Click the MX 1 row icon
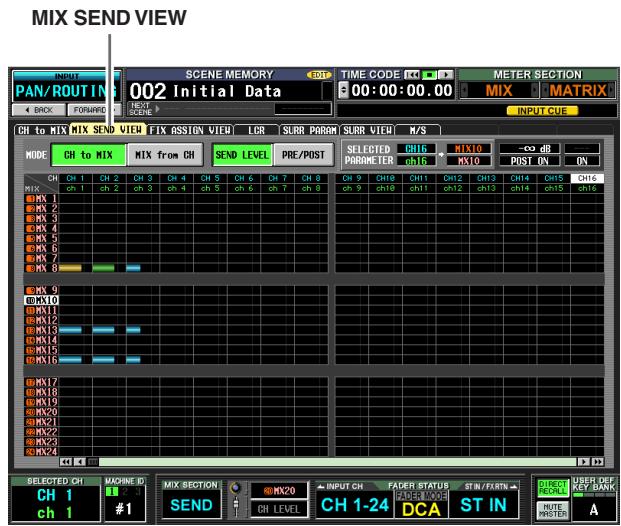Image resolution: width=621 pixels, height=526 pixels. point(30,199)
